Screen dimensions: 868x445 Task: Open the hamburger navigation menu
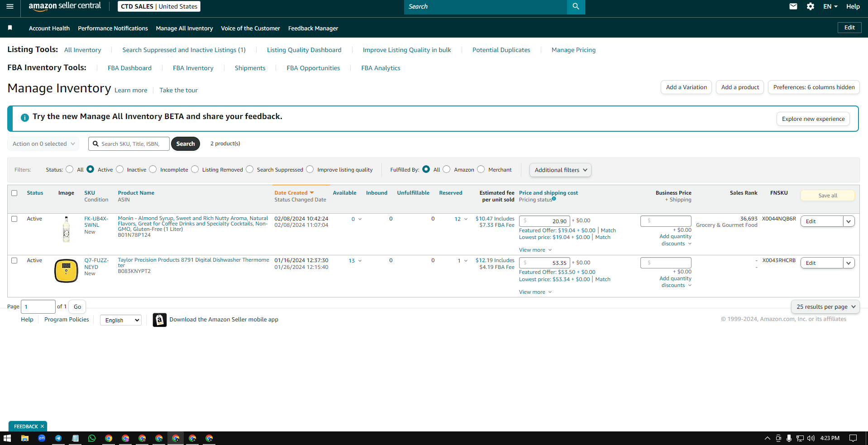(10, 6)
